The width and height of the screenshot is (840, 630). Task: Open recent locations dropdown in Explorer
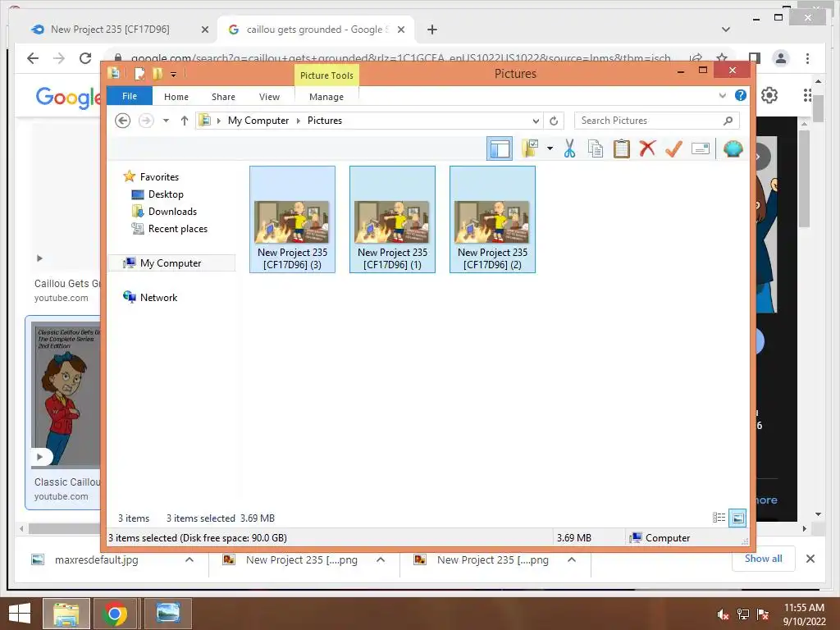(x=166, y=121)
